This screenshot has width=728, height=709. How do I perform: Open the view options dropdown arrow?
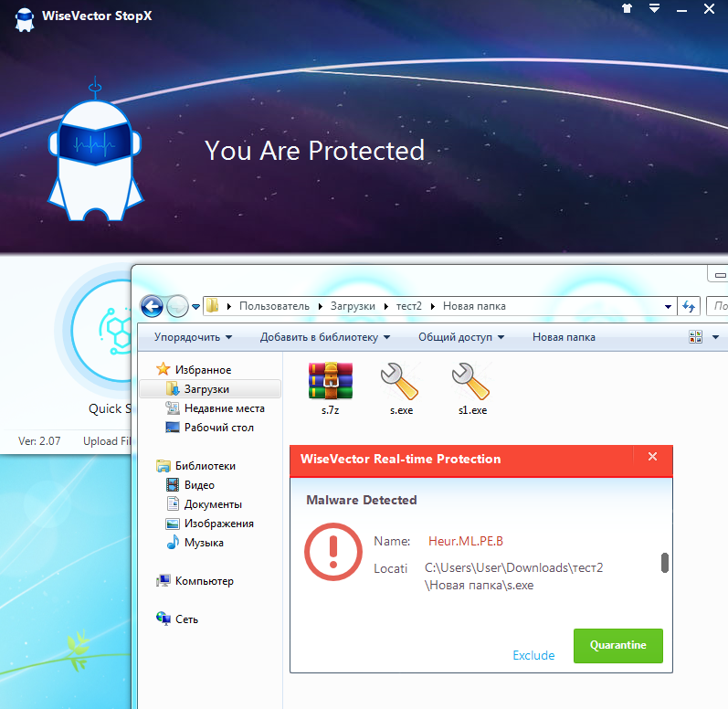point(715,337)
